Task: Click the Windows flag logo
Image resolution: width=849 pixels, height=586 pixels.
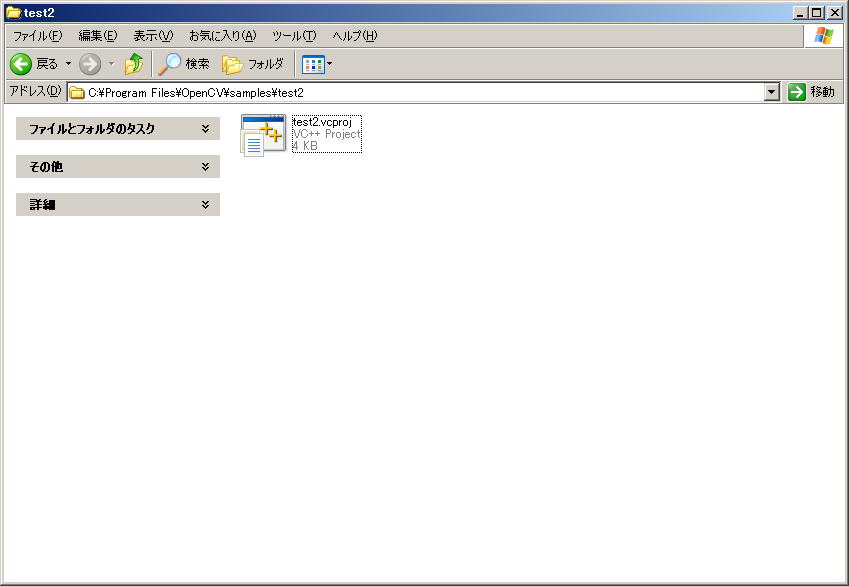Action: 824,36
